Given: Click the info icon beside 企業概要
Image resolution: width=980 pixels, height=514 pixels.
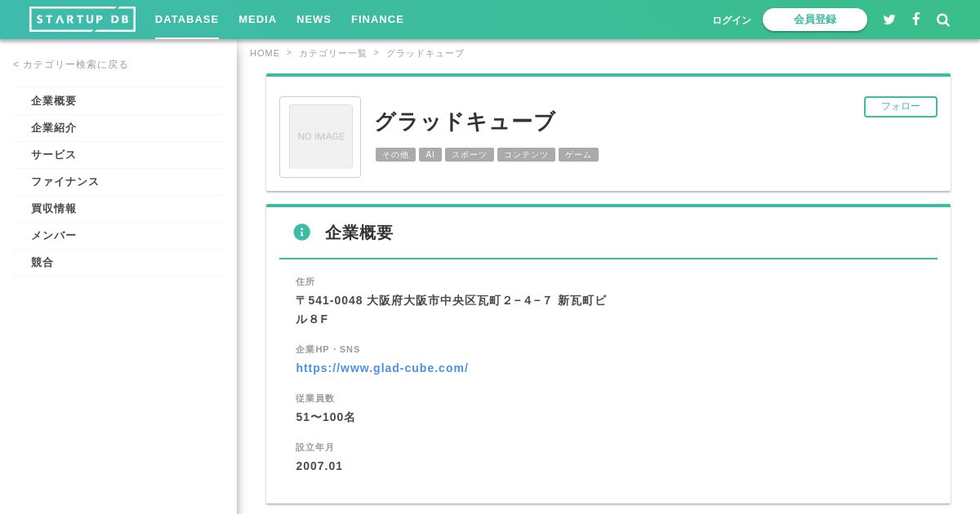Looking at the screenshot, I should tap(302, 232).
